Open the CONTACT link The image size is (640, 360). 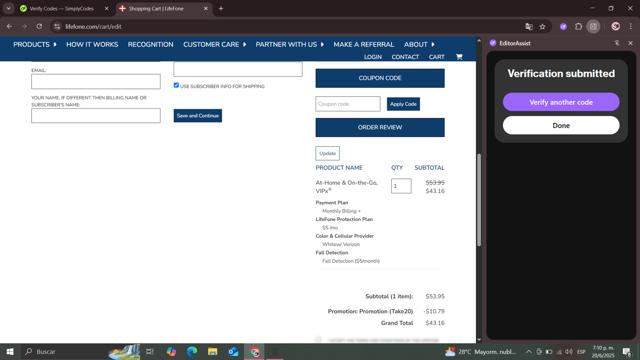coord(405,57)
